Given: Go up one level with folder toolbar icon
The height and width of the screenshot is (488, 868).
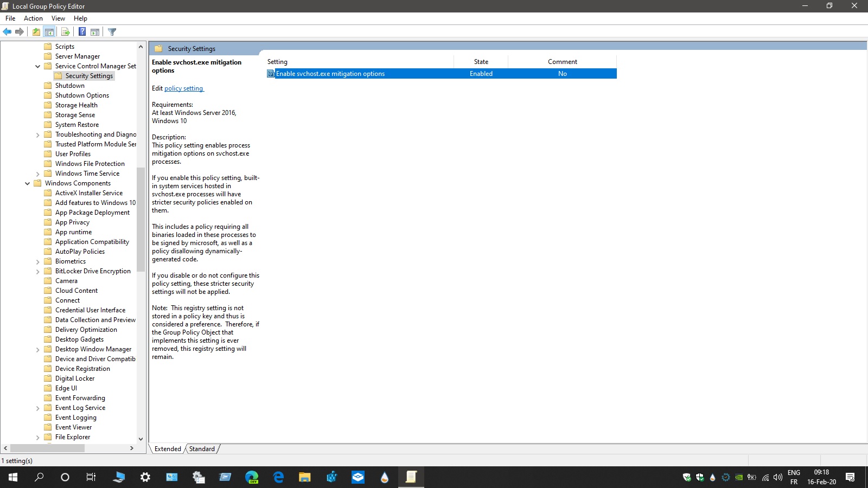Looking at the screenshot, I should (36, 32).
